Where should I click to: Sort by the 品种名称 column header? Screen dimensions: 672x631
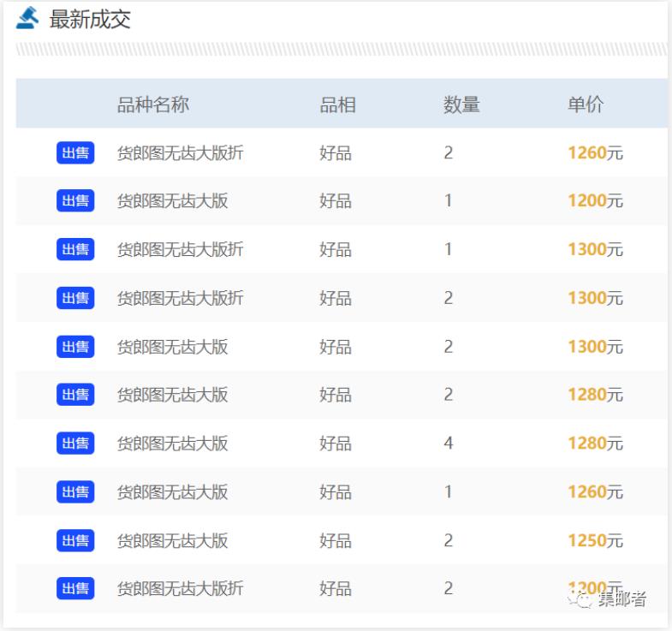click(152, 104)
